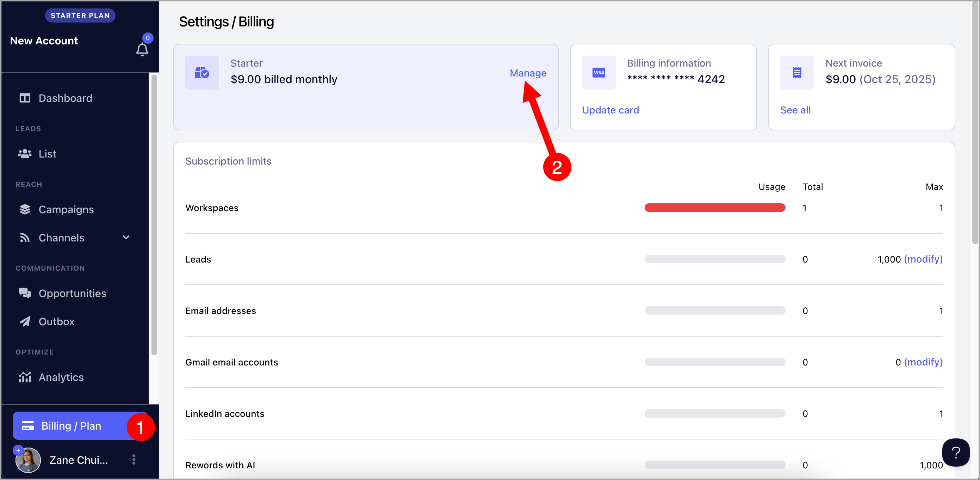Open the help question mark bubble
This screenshot has height=480, width=980.
coord(955,452)
